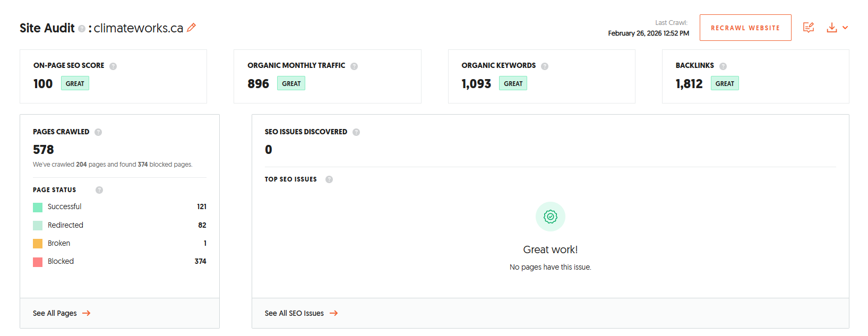
Task: Select the Broken page status row
Action: [119, 243]
